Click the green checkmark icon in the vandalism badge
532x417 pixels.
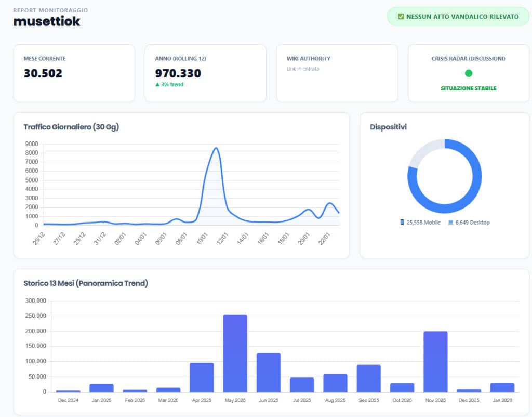coord(401,17)
